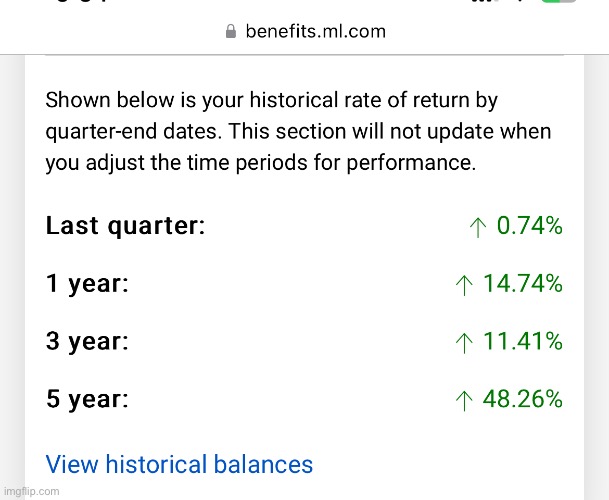Viewport: 609px width, 500px height.
Task: Tap the clock time in the status bar
Action: (x=78, y=3)
